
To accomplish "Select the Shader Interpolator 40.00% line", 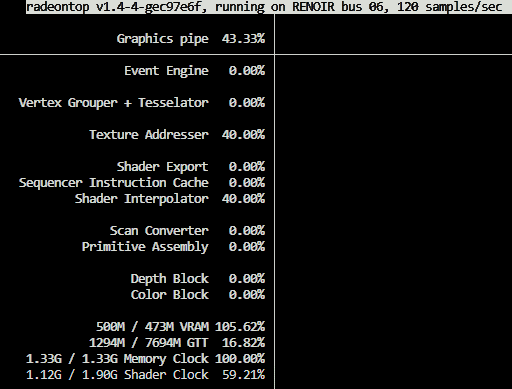I will [170, 199].
